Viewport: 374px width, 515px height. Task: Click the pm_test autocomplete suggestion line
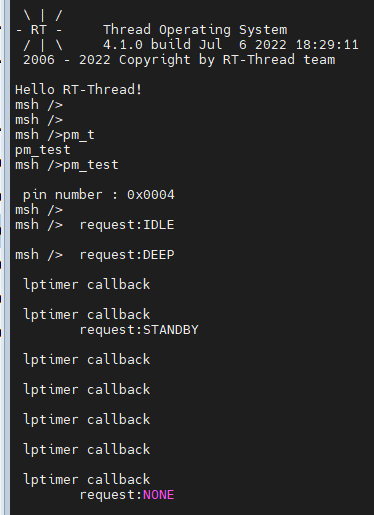(43, 150)
